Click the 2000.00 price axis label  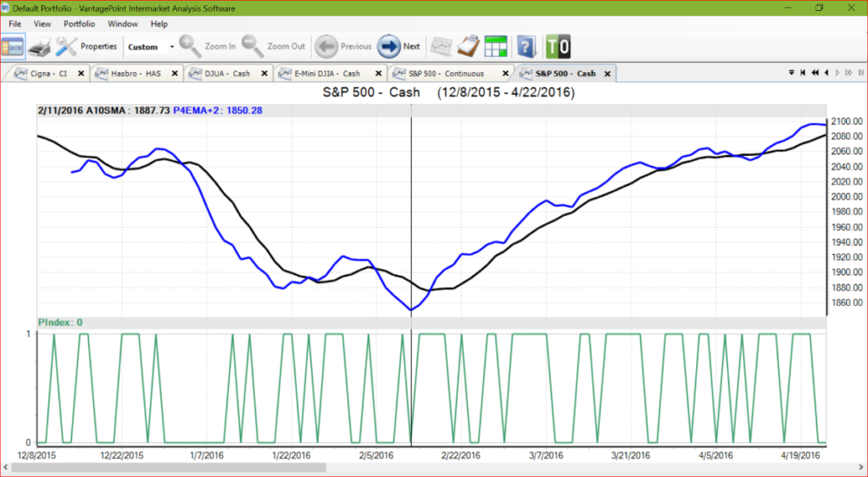point(847,197)
